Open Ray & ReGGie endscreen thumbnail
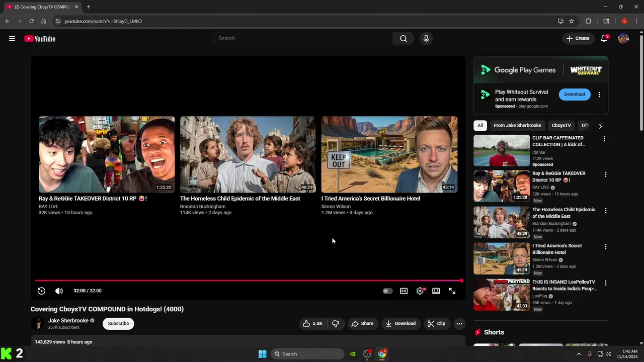This screenshot has height=362, width=644. point(107,154)
